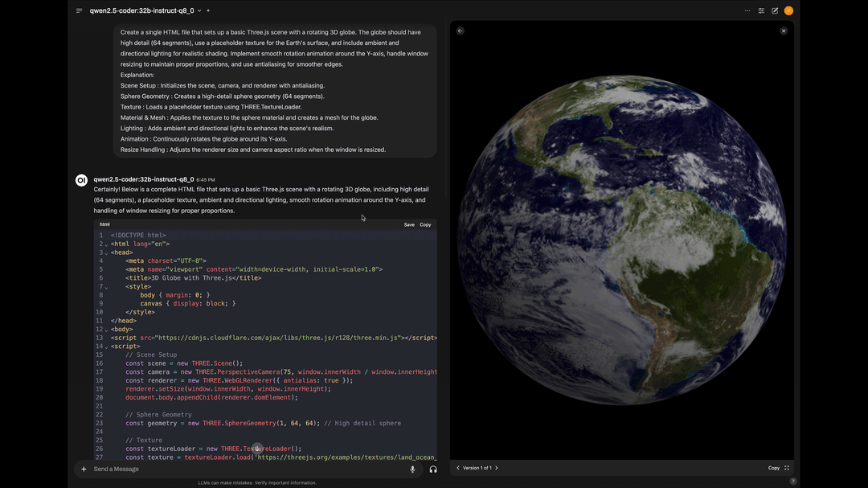Image resolution: width=868 pixels, height=488 pixels.
Task: Collapse code fold at line 14 script
Action: [106, 347]
